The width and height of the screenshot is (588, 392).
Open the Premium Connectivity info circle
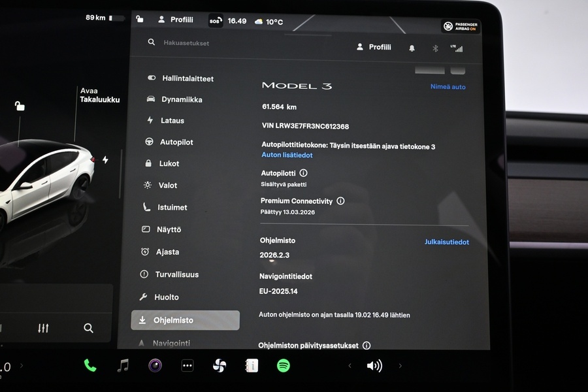(x=340, y=201)
